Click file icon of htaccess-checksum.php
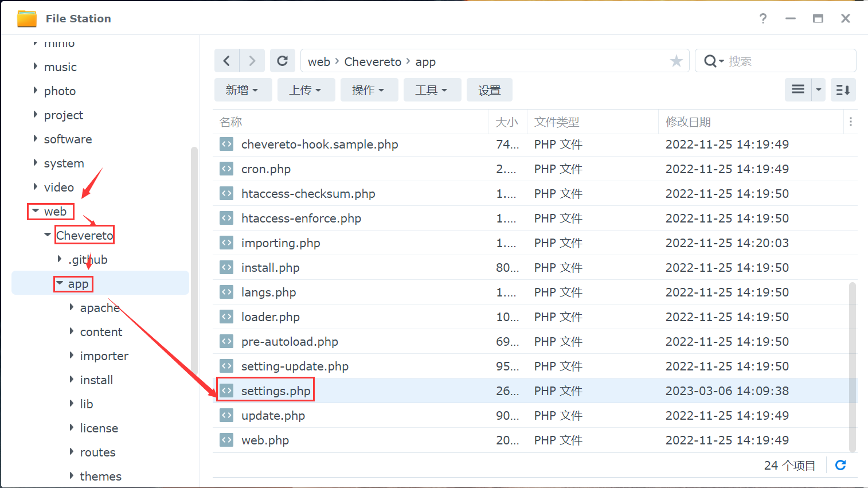 (x=226, y=193)
